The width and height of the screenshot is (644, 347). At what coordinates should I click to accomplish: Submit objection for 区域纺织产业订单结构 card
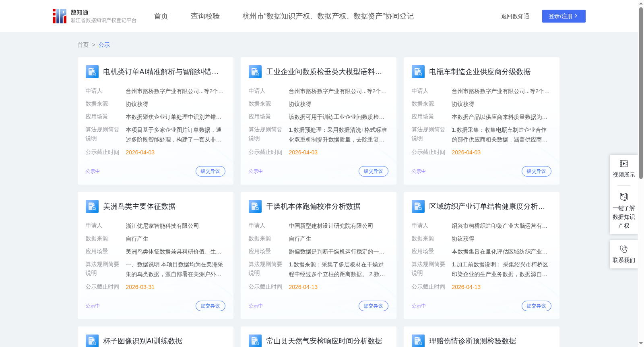tap(537, 306)
